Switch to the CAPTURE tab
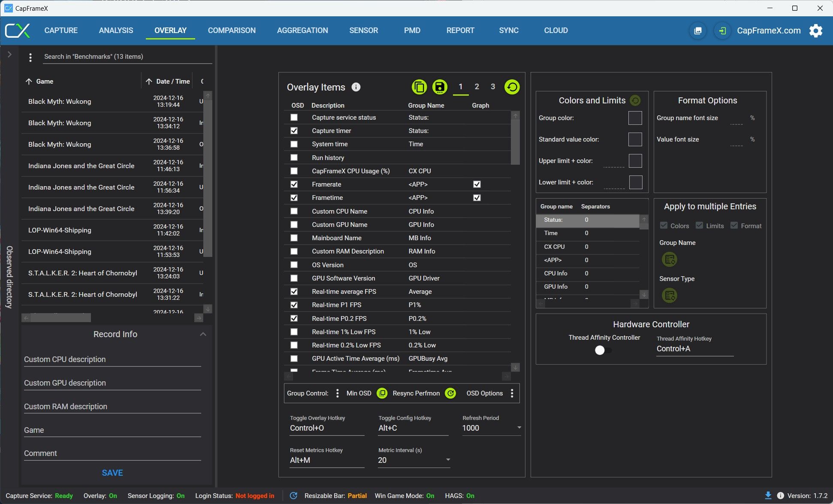 61,30
